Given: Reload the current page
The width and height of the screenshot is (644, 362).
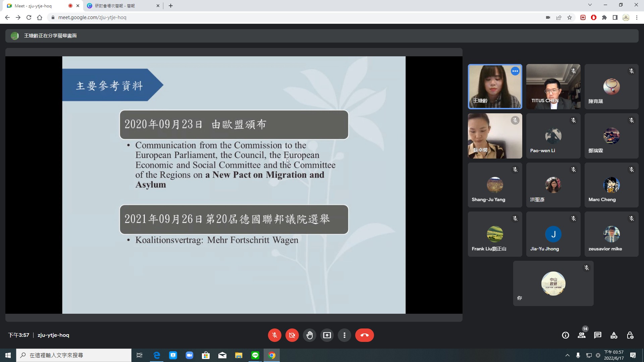Looking at the screenshot, I should tap(29, 17).
